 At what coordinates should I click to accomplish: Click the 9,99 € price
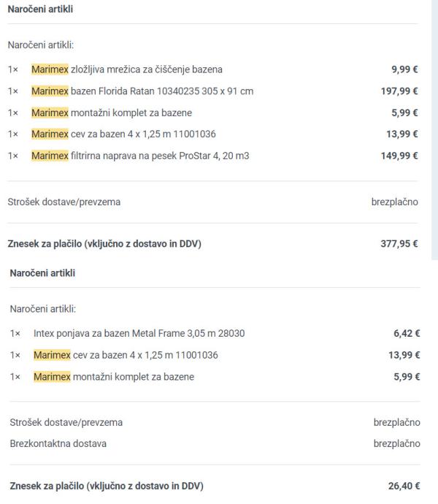point(404,69)
